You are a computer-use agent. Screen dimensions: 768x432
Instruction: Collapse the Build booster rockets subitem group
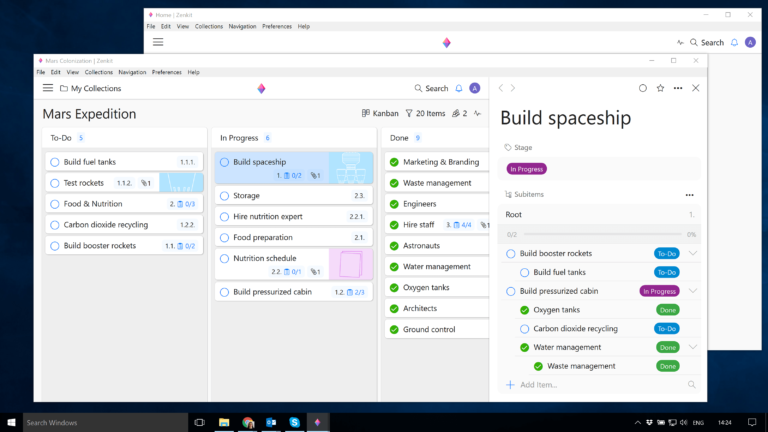tap(692, 254)
